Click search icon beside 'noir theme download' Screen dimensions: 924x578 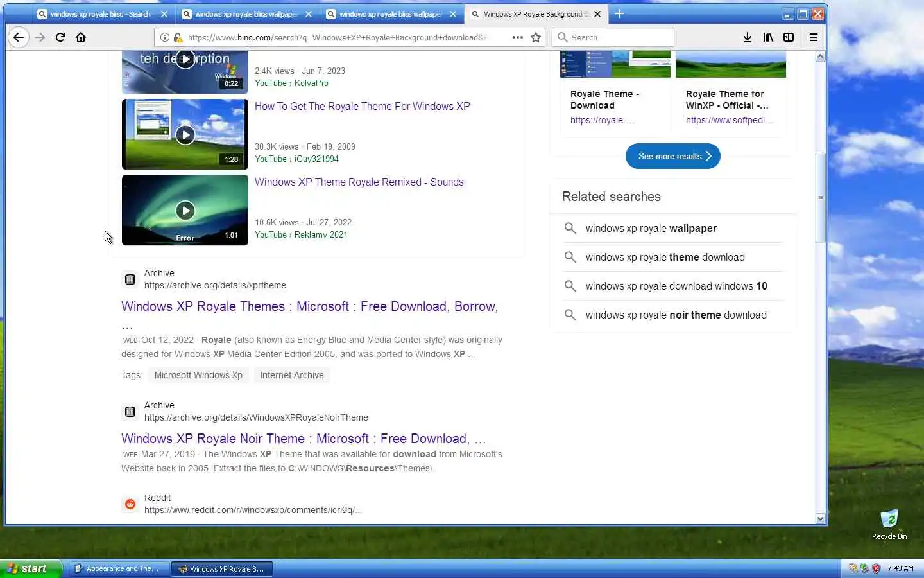pos(570,315)
